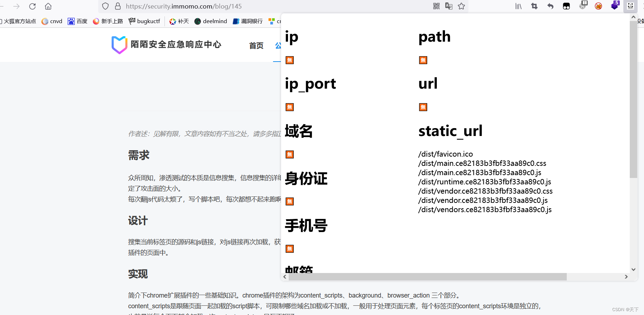This screenshot has height=315, width=644.
Task: Click the 'ip' heading in popup
Action: click(292, 37)
